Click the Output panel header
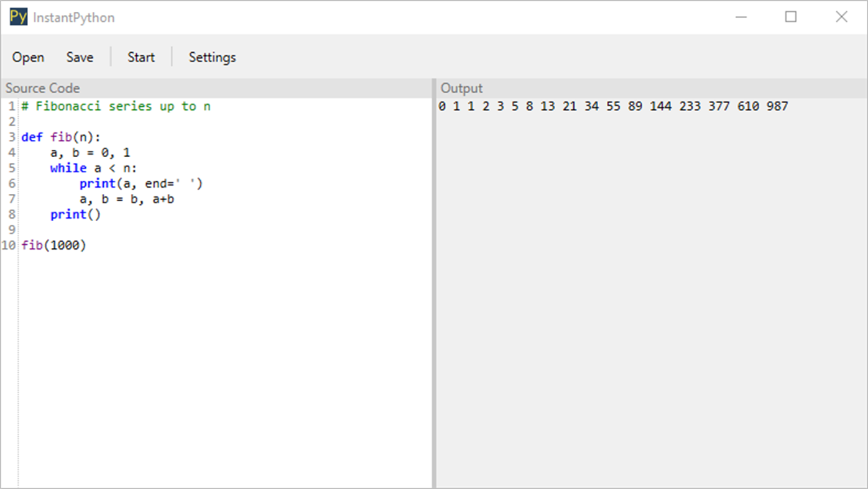This screenshot has height=489, width=868. 461,88
